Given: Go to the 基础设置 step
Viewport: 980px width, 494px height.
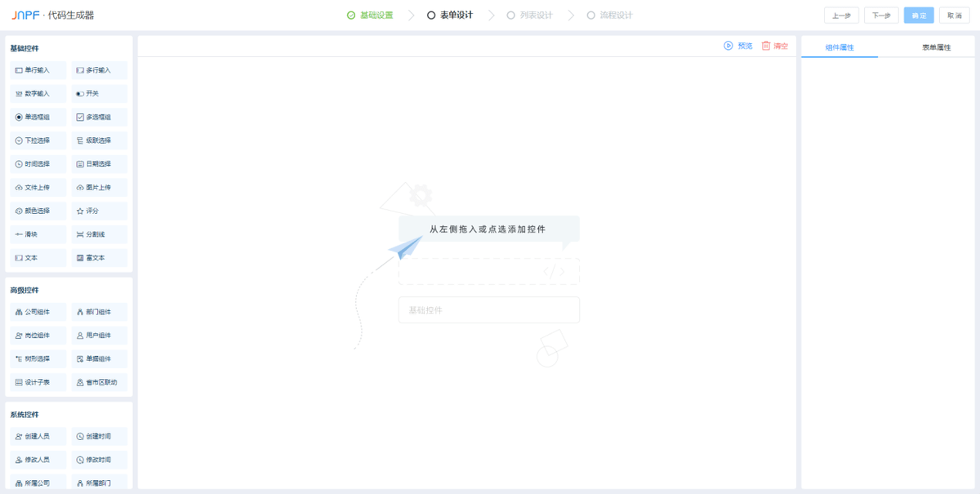Looking at the screenshot, I should [x=370, y=15].
